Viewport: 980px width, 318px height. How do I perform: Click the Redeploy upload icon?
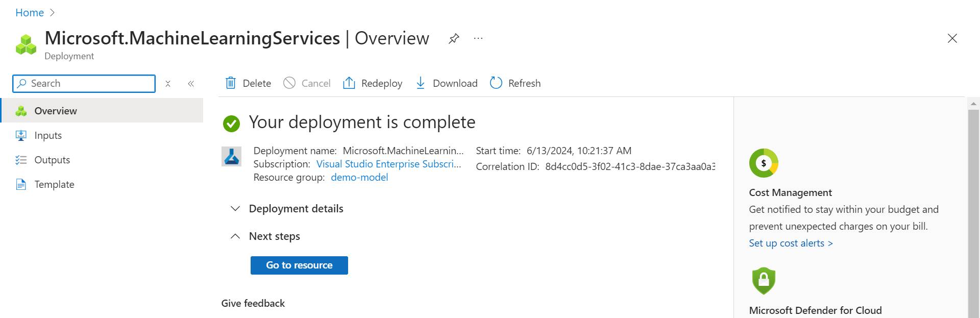[349, 83]
